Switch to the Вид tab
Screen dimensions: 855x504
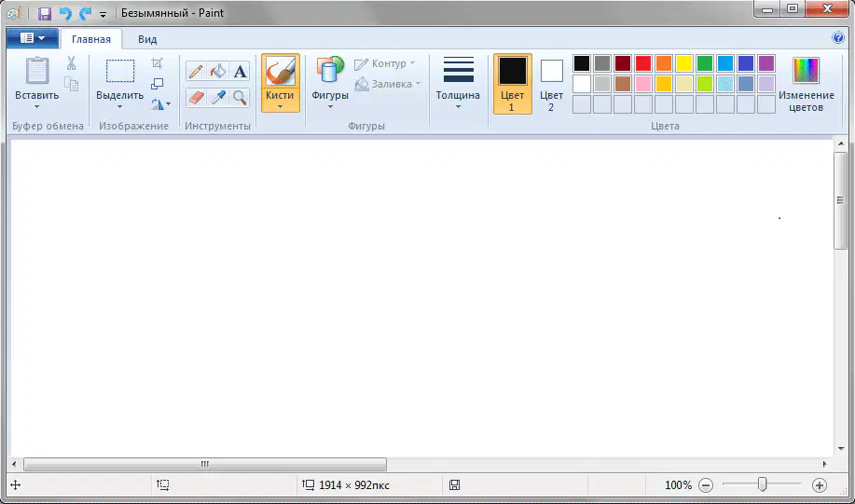point(147,39)
